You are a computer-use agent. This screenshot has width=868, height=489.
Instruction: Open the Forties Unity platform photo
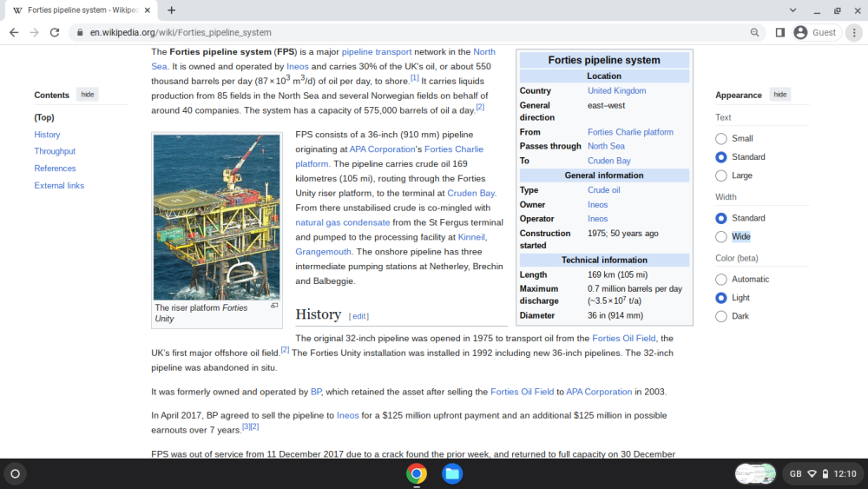[216, 217]
